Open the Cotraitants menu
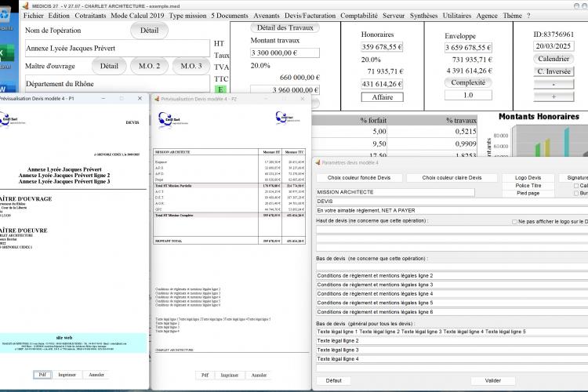 90,16
